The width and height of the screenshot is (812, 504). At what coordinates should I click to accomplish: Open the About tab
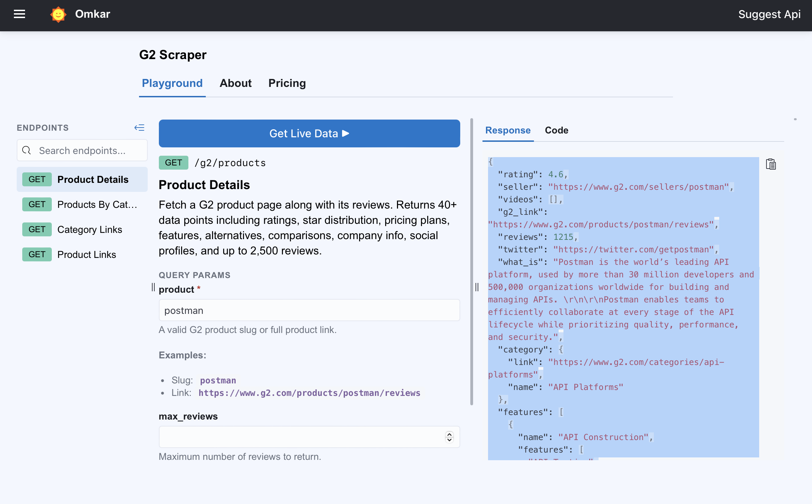click(x=235, y=83)
